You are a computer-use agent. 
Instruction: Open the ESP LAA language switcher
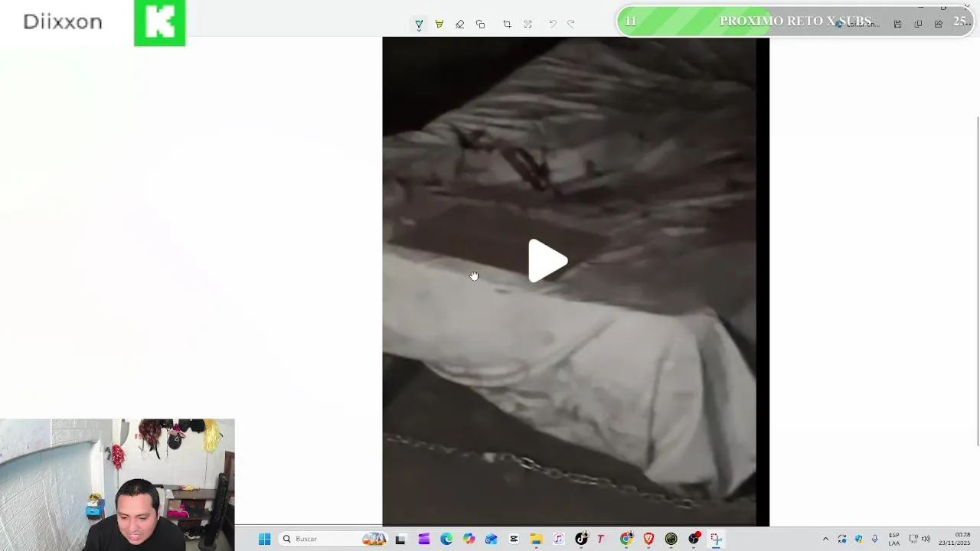click(894, 539)
